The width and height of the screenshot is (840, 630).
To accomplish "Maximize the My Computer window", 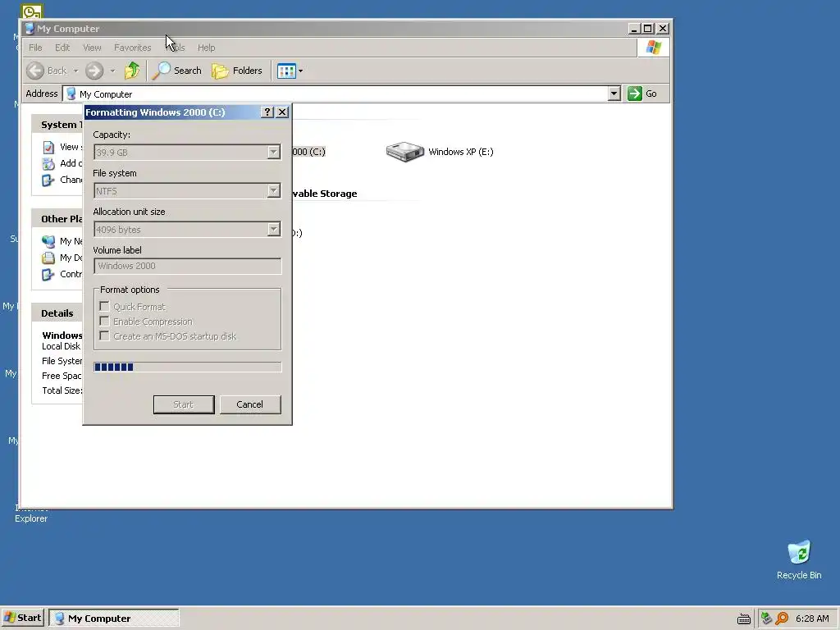I will coord(648,29).
